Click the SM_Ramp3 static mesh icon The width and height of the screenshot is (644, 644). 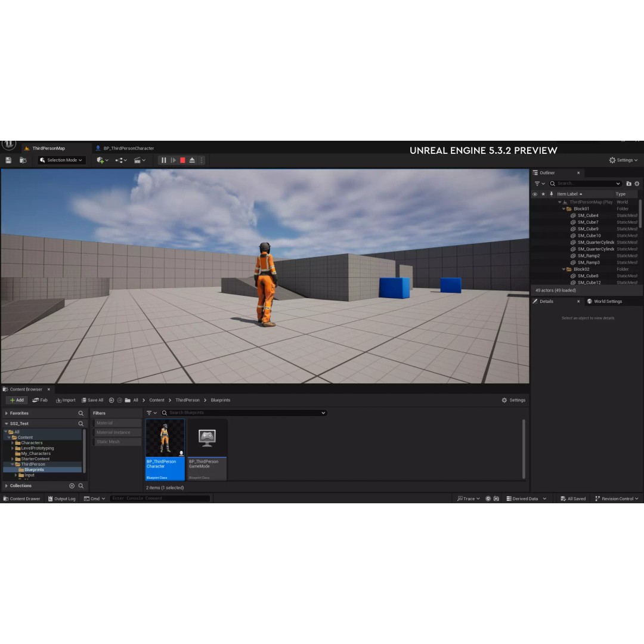click(x=573, y=262)
